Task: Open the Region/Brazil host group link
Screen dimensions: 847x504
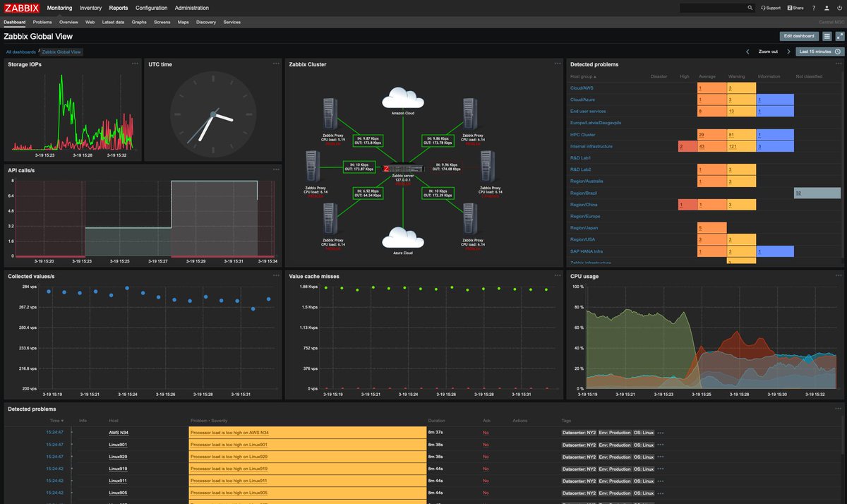Action: 585,193
